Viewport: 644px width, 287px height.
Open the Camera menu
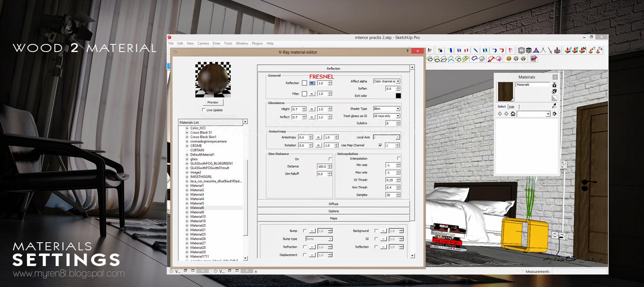203,44
